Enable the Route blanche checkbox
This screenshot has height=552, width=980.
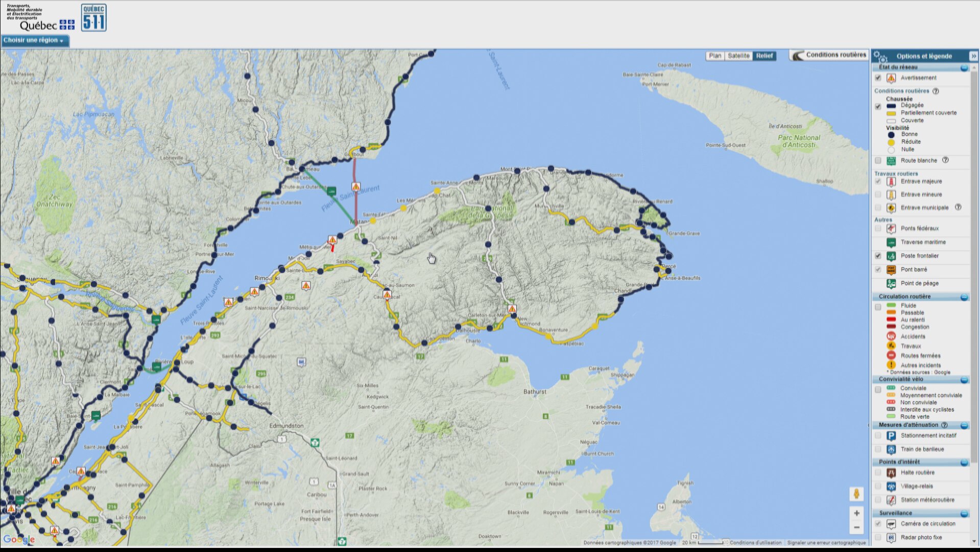[x=878, y=160]
